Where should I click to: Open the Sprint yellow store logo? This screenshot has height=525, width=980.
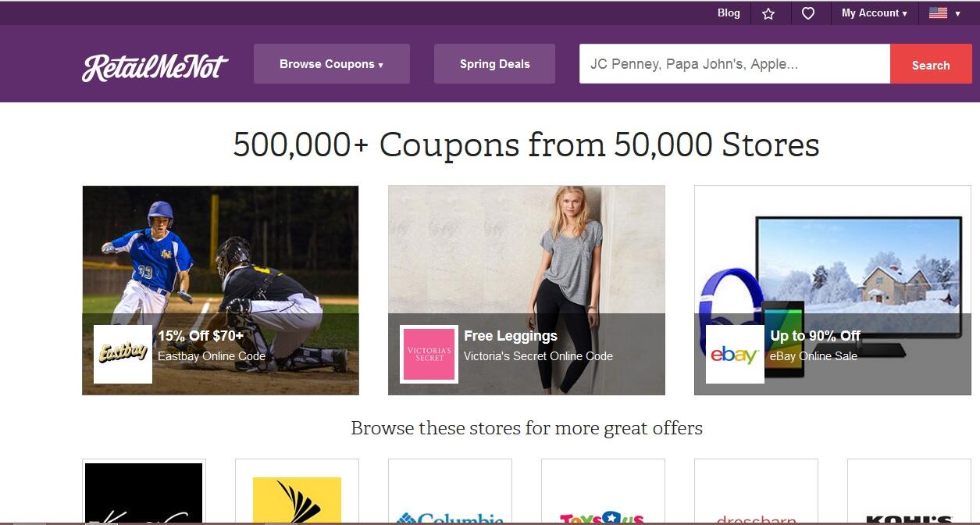pos(297,500)
